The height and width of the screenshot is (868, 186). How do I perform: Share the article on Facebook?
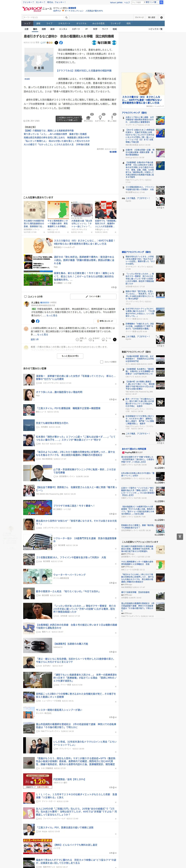61,43
